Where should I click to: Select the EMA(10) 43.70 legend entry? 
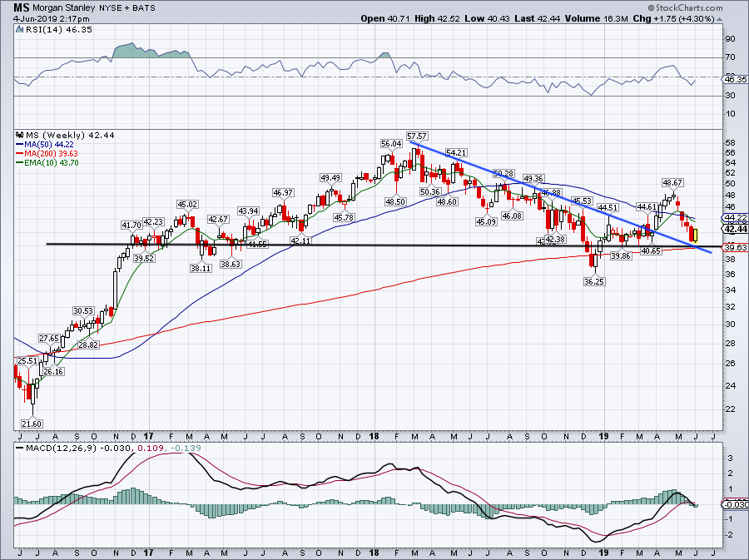[47, 162]
